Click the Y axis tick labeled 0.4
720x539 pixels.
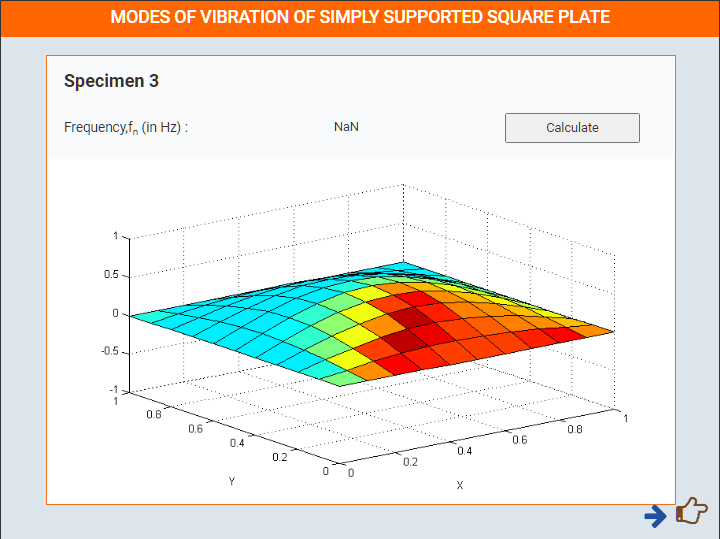coord(237,443)
